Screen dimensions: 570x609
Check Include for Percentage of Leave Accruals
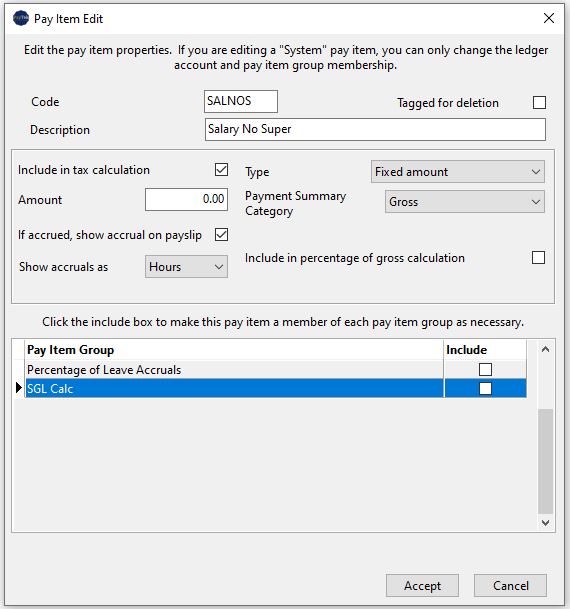pyautogui.click(x=485, y=369)
